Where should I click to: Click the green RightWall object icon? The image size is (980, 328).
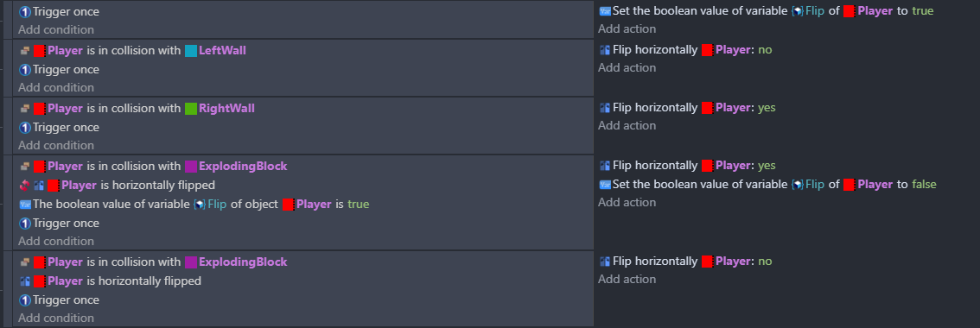point(191,108)
